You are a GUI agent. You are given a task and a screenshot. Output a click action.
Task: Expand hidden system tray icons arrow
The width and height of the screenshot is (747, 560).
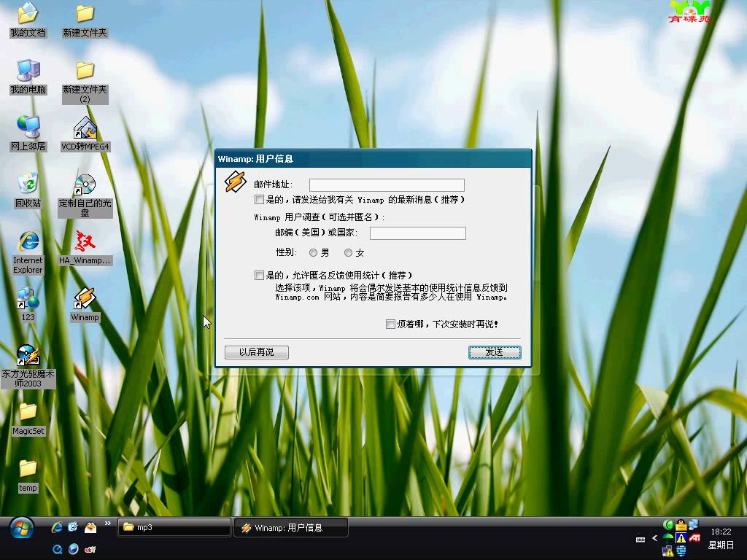(654, 538)
